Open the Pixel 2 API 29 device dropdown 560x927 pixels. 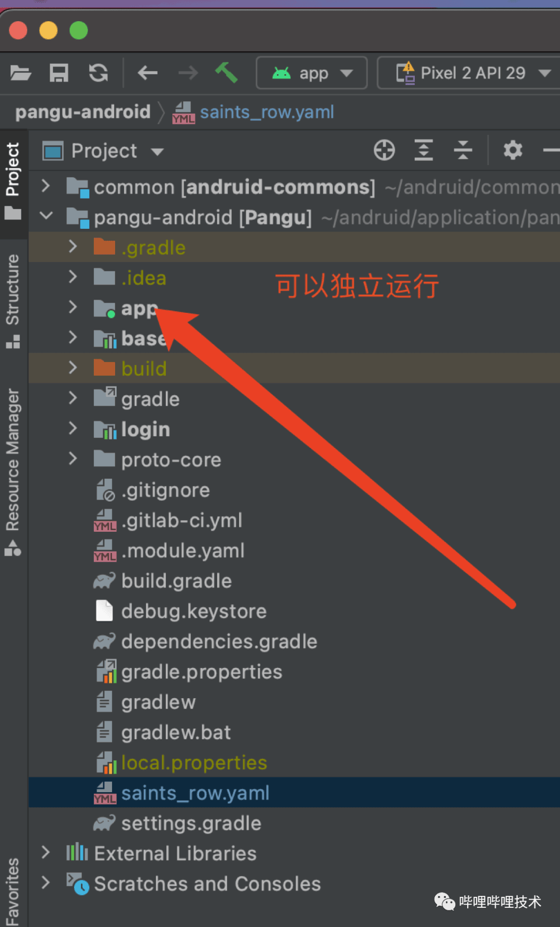pos(472,73)
